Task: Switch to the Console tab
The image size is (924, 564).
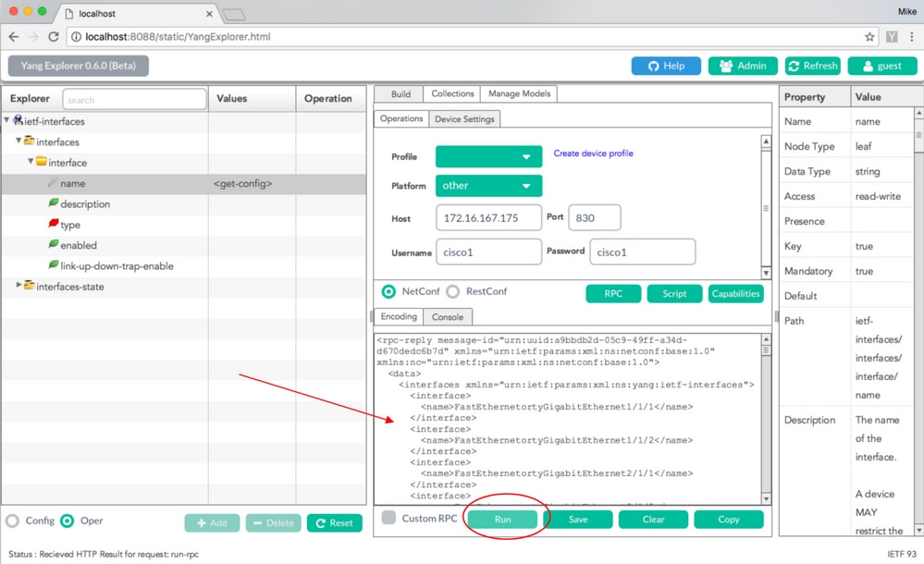Action: [x=448, y=317]
